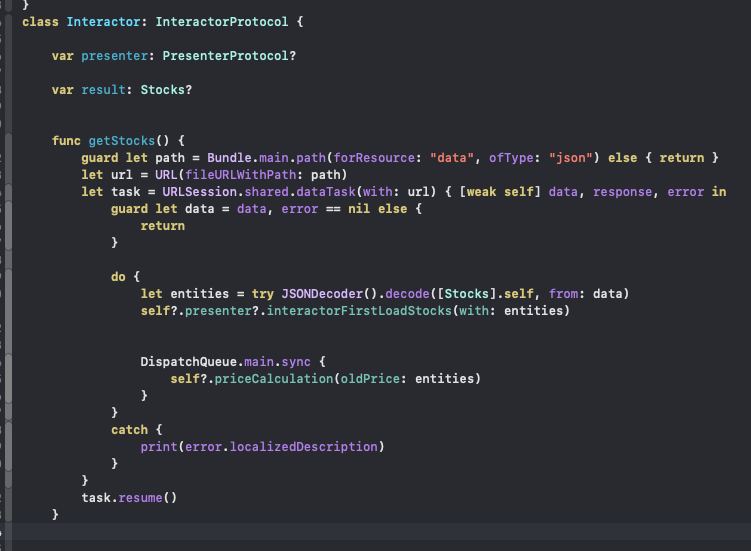The width and height of the screenshot is (751, 551).
Task: Click the 'decode' method name
Action: click(x=407, y=294)
